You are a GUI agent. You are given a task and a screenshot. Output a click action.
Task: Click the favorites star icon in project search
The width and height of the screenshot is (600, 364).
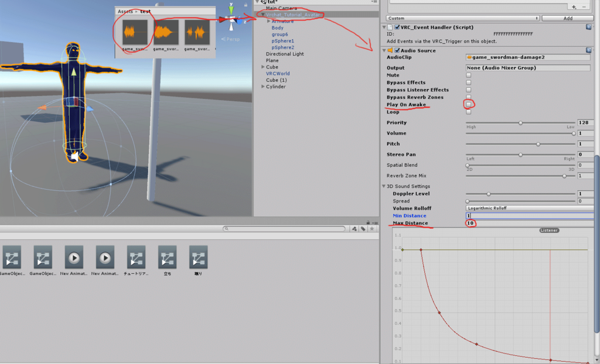[372, 229]
